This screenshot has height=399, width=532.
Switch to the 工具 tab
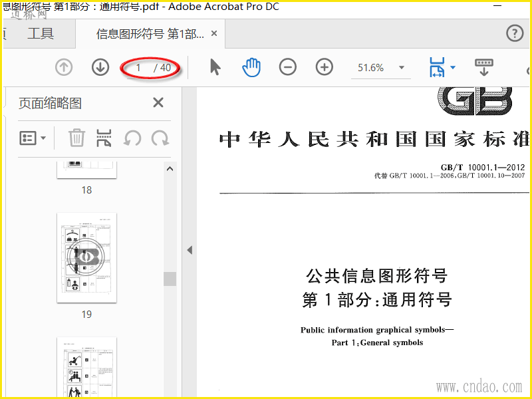[41, 34]
